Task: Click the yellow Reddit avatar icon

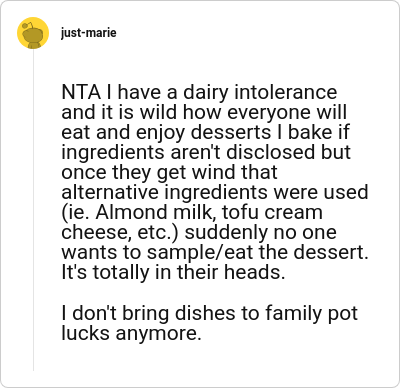Action: [33, 33]
